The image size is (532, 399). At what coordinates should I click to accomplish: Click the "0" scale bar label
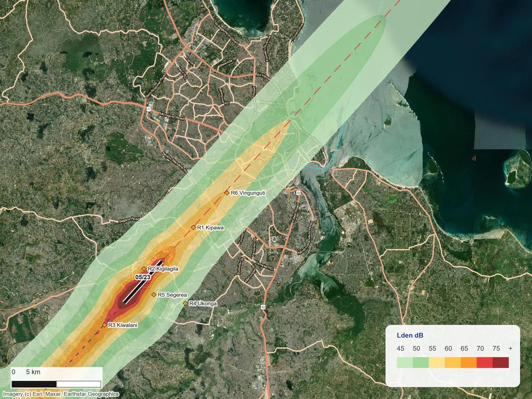(x=13, y=372)
